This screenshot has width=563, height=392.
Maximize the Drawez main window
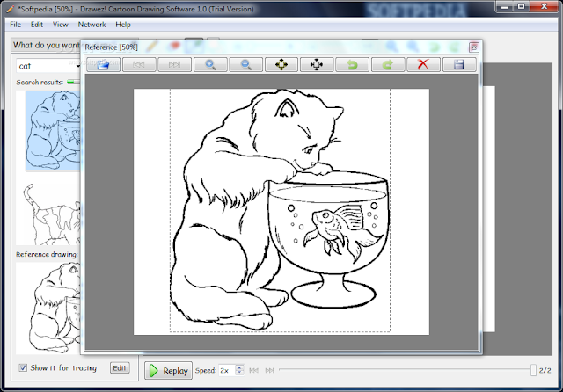coord(521,6)
